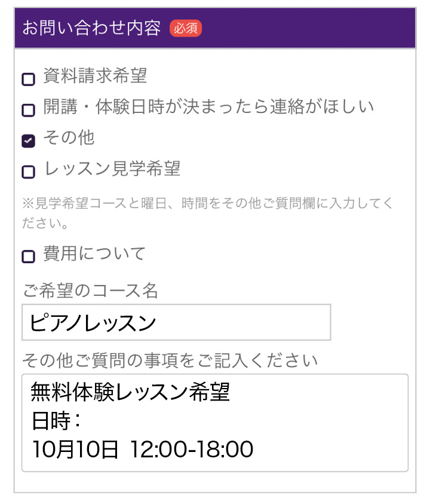Click the ご希望のコース名 field label

[x=90, y=291]
